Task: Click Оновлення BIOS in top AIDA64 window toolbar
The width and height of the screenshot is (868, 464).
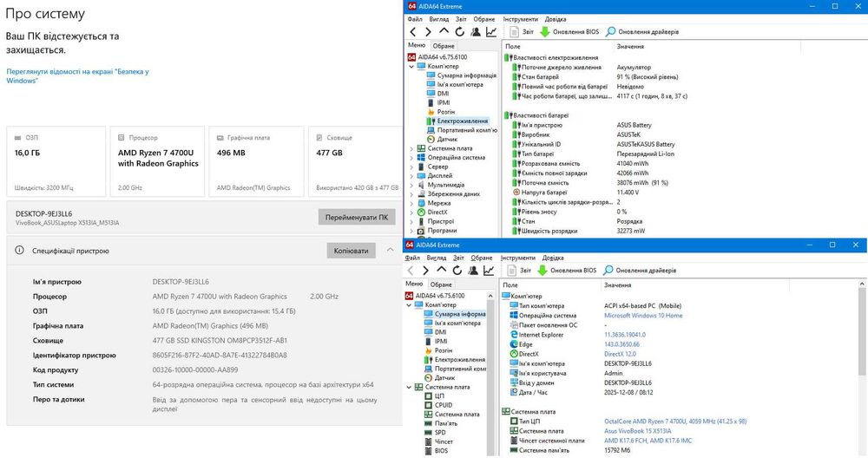Action: point(569,32)
